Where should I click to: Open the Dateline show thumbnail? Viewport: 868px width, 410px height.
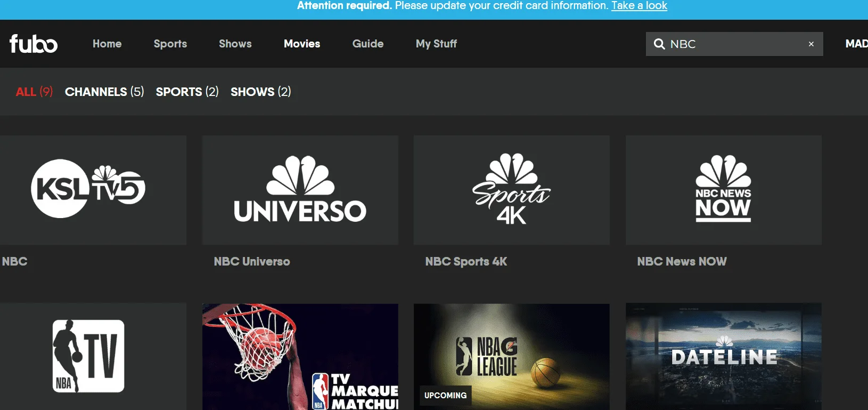click(724, 357)
